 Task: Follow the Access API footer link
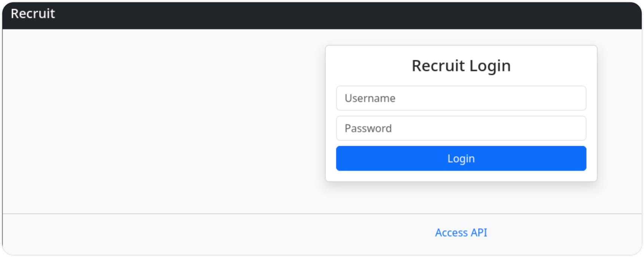tap(461, 233)
